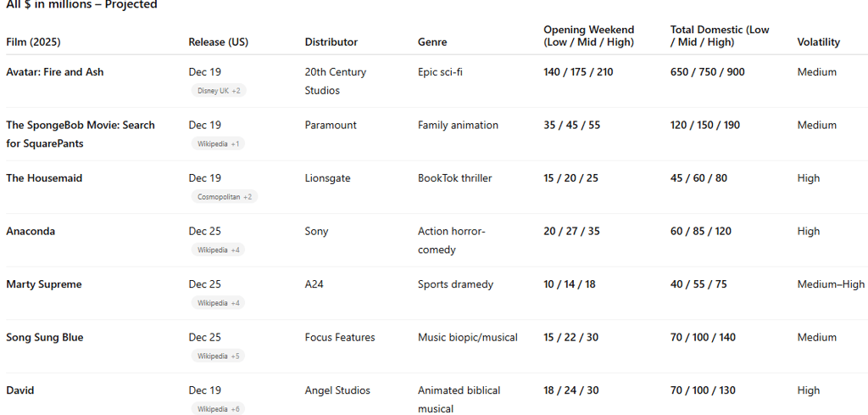
Task: Click the Wikipedia +5 citation chip
Action: [218, 356]
